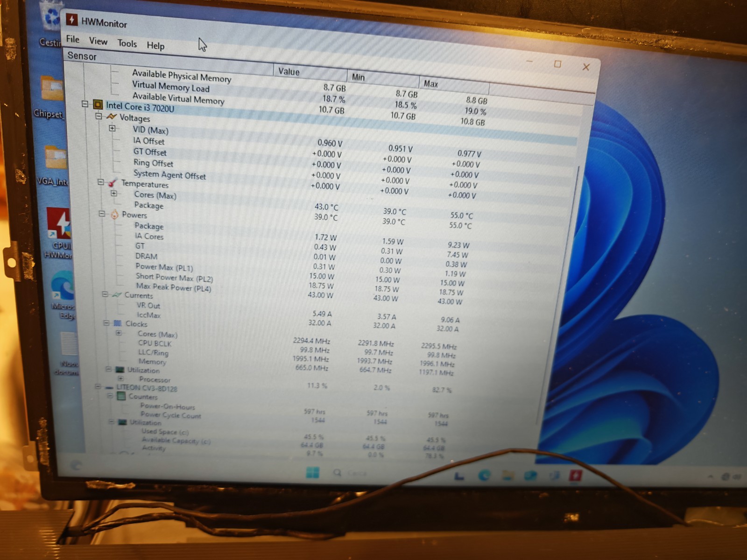Image resolution: width=747 pixels, height=560 pixels.
Task: Click the Clocks group icon
Action: coord(117,323)
